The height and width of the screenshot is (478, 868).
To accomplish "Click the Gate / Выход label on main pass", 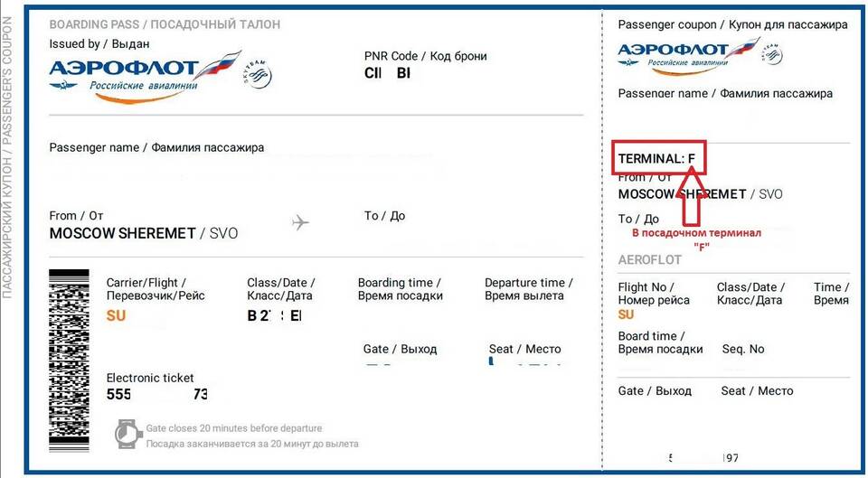I will 400,349.
